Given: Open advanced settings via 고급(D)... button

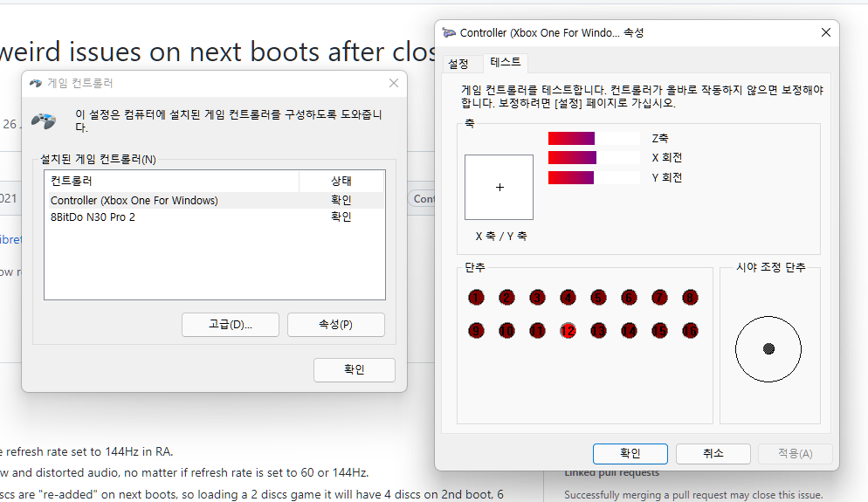Looking at the screenshot, I should pyautogui.click(x=231, y=325).
